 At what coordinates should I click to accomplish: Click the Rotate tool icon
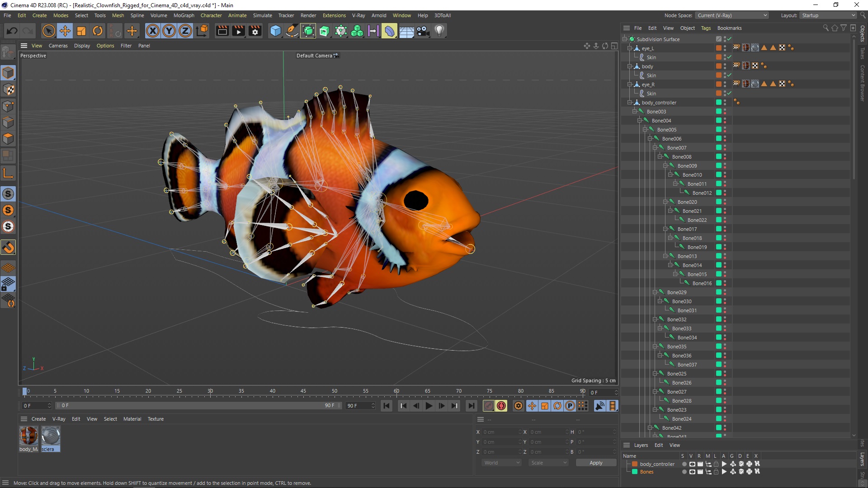(97, 30)
